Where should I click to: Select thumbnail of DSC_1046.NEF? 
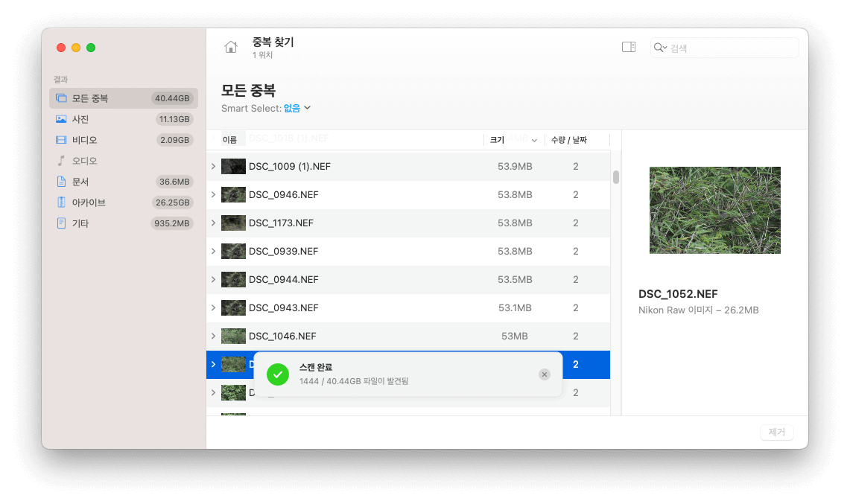[233, 336]
